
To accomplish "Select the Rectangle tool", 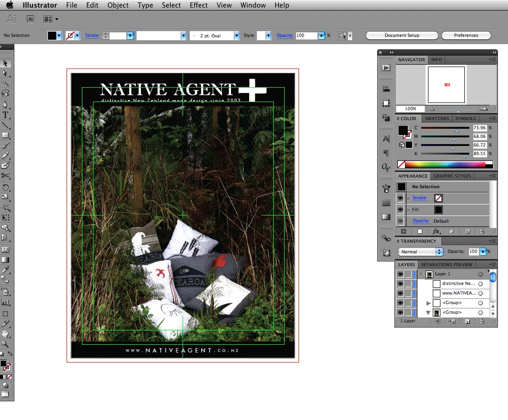I will (x=5, y=136).
